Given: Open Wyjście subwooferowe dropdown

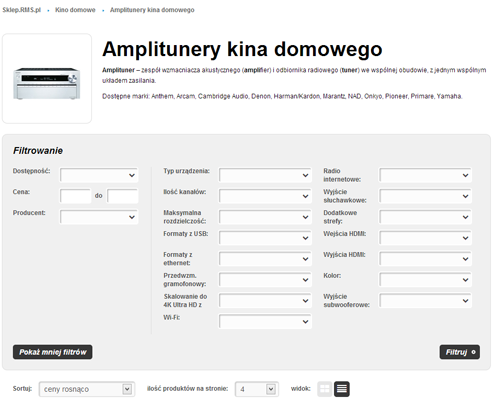Looking at the screenshot, I should 425,301.
